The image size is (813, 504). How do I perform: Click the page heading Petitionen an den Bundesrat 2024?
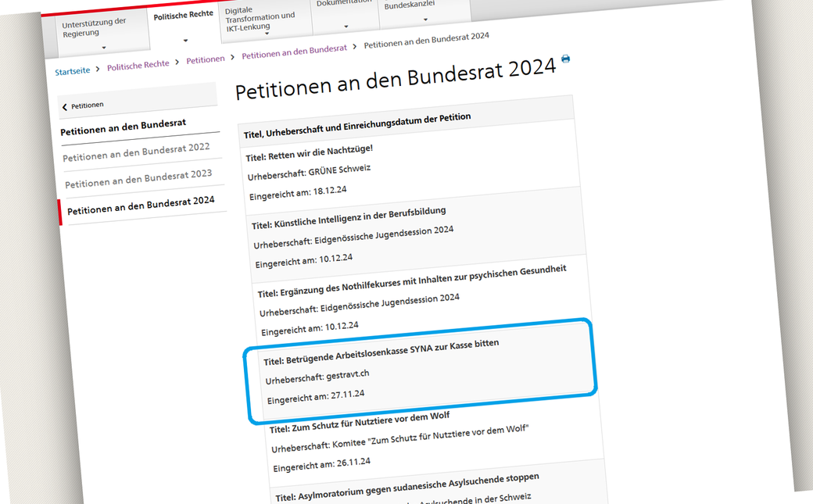pos(396,78)
